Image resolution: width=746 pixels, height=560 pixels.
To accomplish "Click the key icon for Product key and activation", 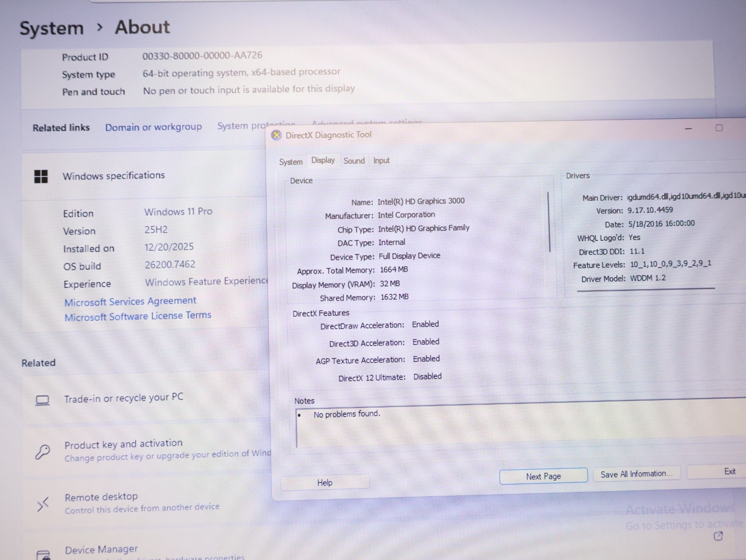I will pyautogui.click(x=43, y=451).
